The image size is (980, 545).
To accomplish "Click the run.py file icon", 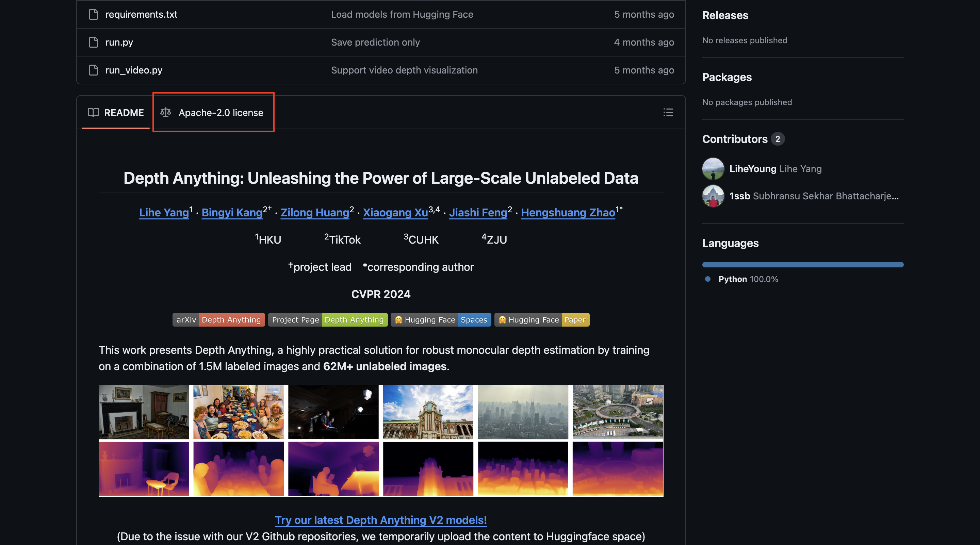I will pos(93,42).
